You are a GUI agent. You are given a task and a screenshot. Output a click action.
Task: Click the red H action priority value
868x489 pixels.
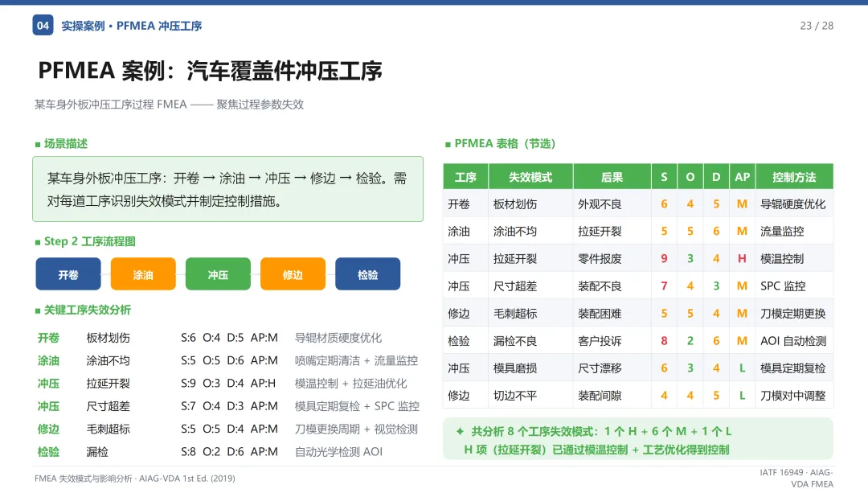pos(742,259)
